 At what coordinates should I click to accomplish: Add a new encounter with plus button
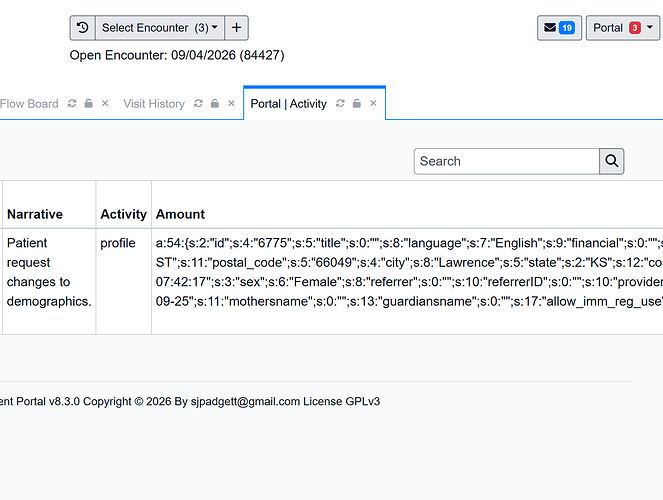coord(236,28)
